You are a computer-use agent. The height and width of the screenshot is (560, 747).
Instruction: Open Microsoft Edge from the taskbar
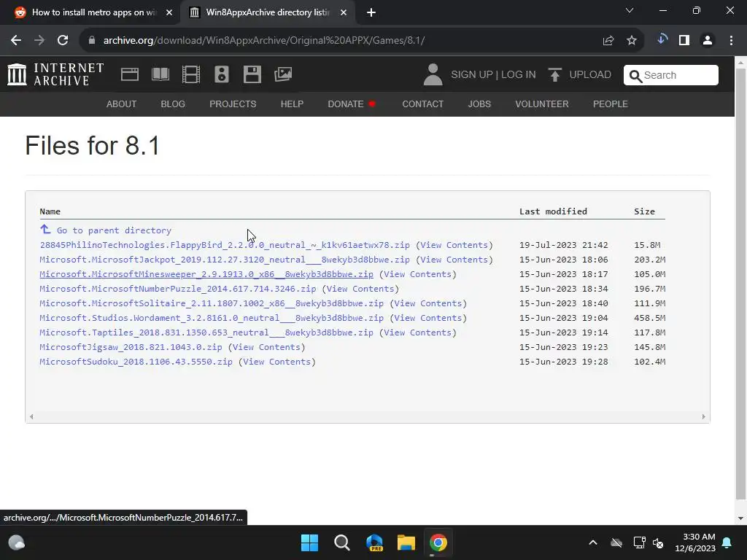[374, 542]
